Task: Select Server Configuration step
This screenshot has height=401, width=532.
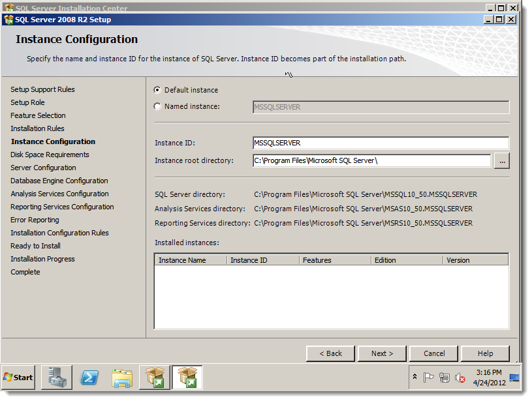Action: pyautogui.click(x=44, y=168)
